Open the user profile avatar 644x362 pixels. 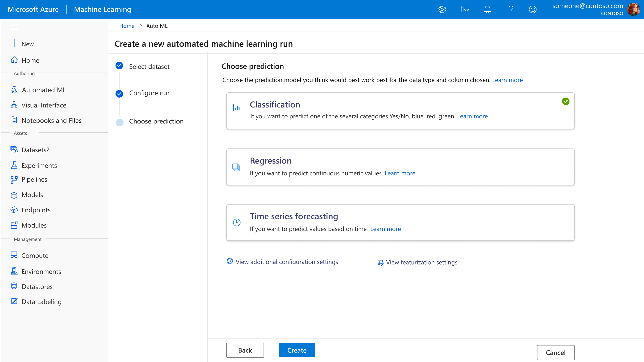coord(633,9)
